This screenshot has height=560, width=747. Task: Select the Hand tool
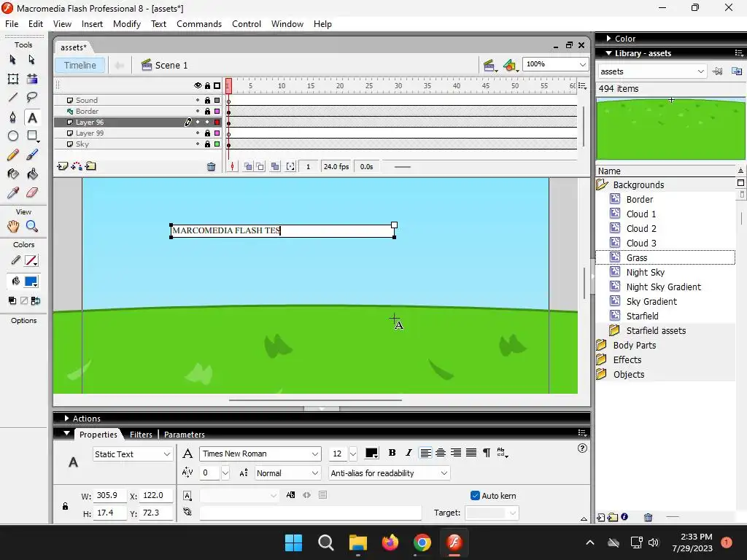click(x=13, y=227)
